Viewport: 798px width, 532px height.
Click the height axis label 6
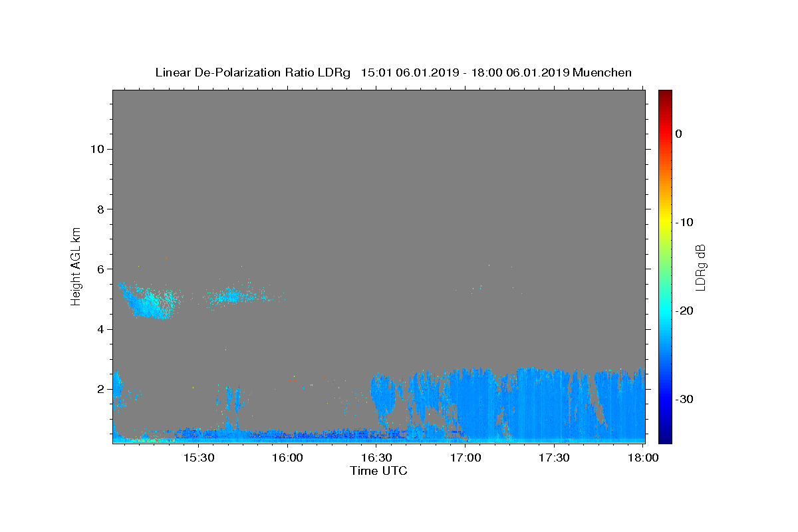coord(99,269)
